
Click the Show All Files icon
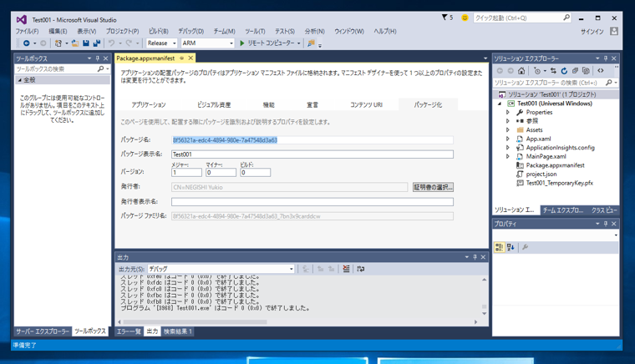[x=586, y=71]
